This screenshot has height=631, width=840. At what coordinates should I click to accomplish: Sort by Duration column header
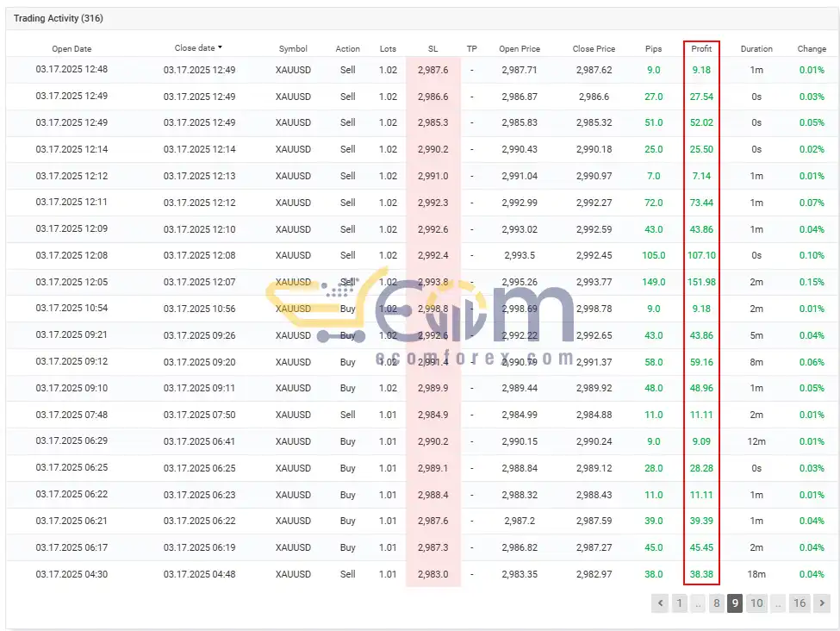pyautogui.click(x=756, y=49)
